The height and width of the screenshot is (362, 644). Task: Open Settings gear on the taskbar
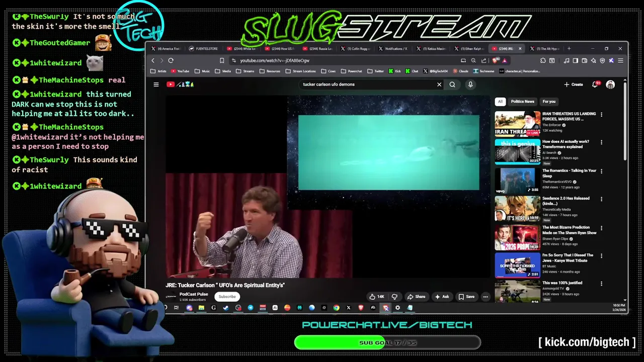click(397, 308)
